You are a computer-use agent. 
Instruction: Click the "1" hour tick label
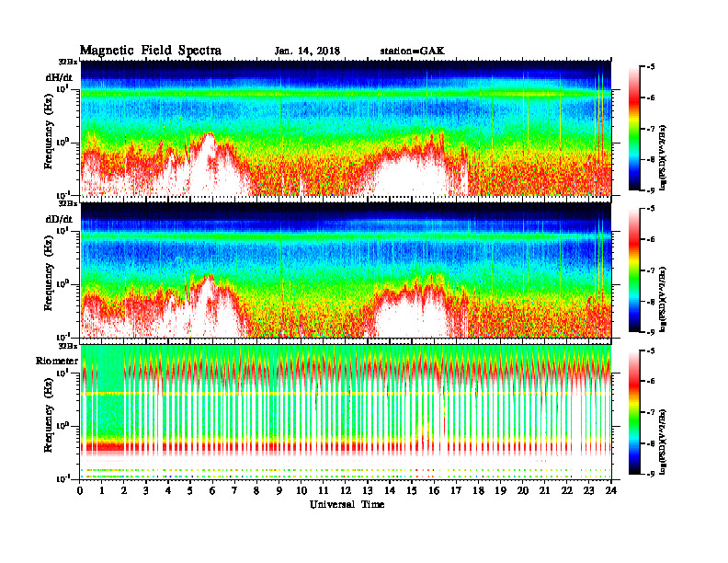[102, 490]
